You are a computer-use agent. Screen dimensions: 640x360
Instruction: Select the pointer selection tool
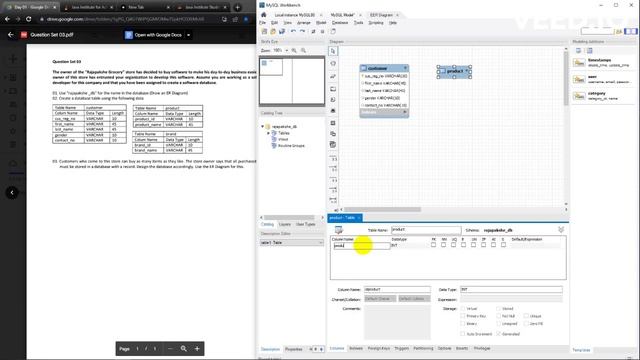click(x=333, y=51)
